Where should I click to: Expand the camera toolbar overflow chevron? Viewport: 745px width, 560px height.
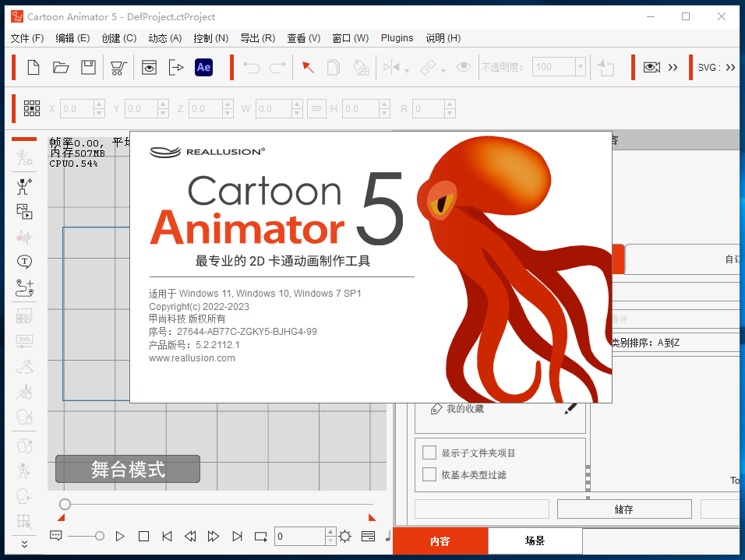(x=673, y=68)
